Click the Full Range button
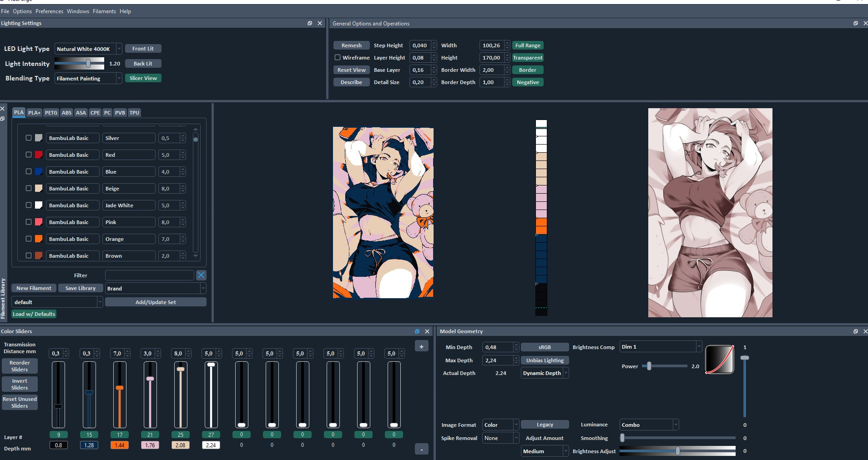The height and width of the screenshot is (460, 868). (528, 45)
